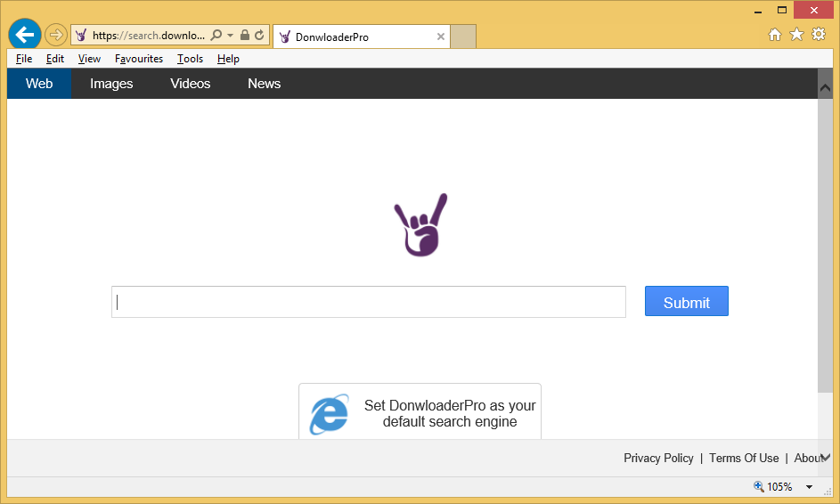
Task: Switch to the Images search tab
Action: (111, 84)
